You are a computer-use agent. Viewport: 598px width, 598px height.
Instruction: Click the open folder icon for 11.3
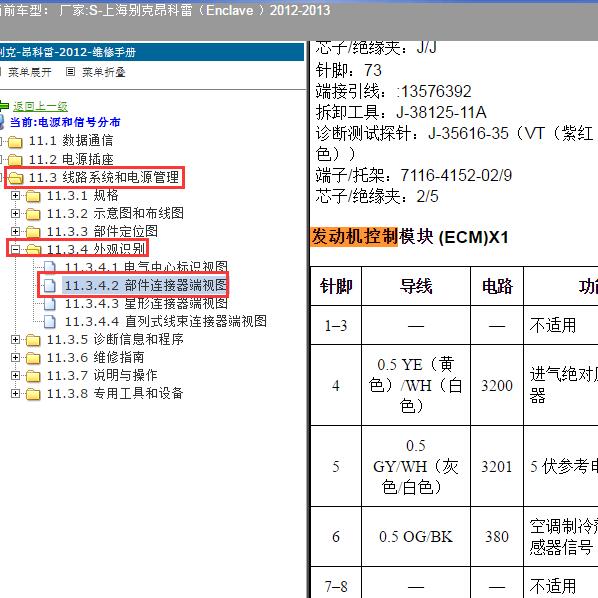pos(15,178)
